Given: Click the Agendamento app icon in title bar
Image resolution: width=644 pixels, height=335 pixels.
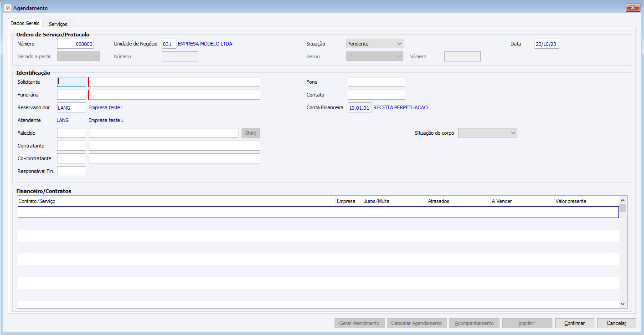Looking at the screenshot, I should pyautogui.click(x=8, y=8).
